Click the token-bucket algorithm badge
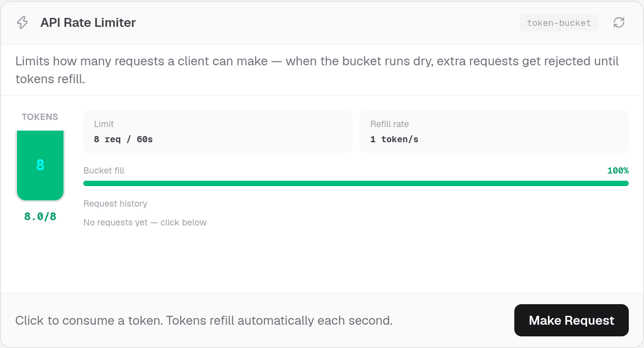This screenshot has height=348, width=644. coord(559,23)
